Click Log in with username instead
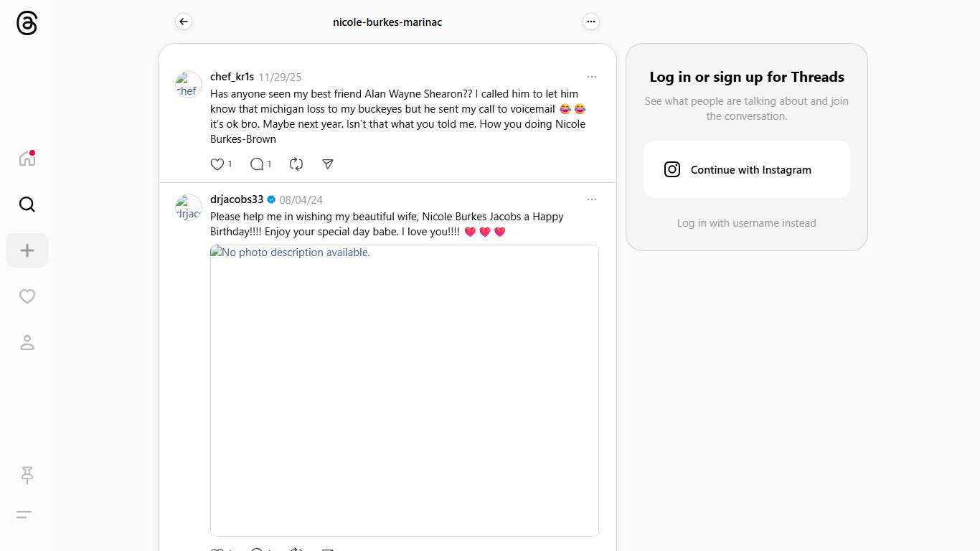The image size is (980, 551). (x=746, y=223)
